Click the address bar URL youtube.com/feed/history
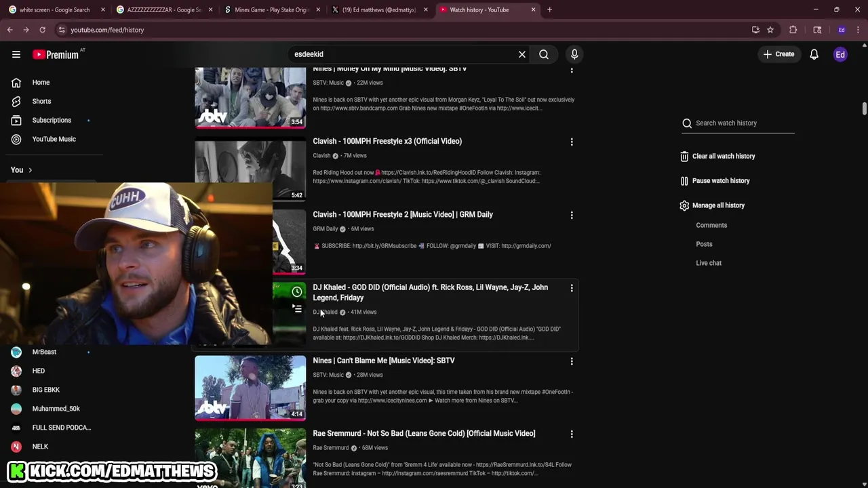Image resolution: width=868 pixels, height=488 pixels. coord(107,30)
